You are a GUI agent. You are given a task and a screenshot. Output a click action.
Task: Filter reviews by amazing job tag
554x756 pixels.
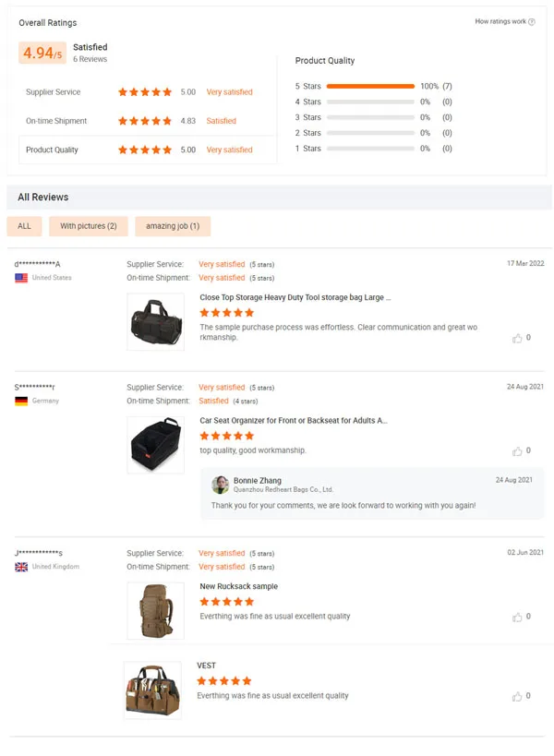[x=173, y=226]
